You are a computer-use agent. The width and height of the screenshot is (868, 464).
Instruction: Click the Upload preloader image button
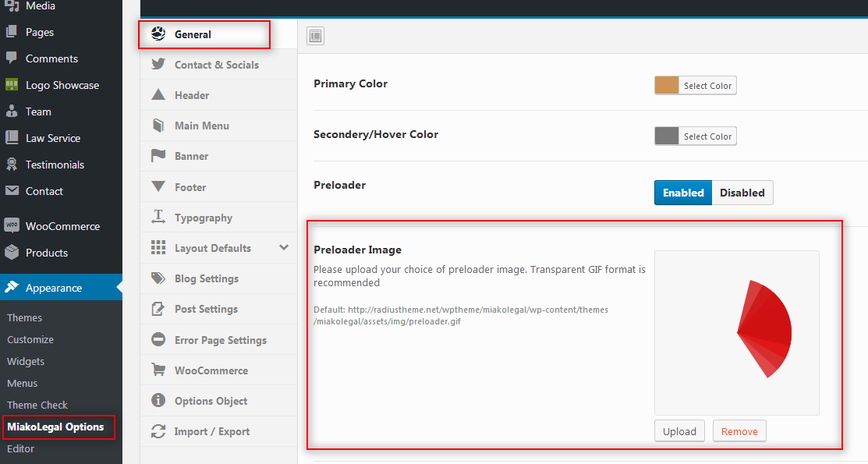(679, 431)
